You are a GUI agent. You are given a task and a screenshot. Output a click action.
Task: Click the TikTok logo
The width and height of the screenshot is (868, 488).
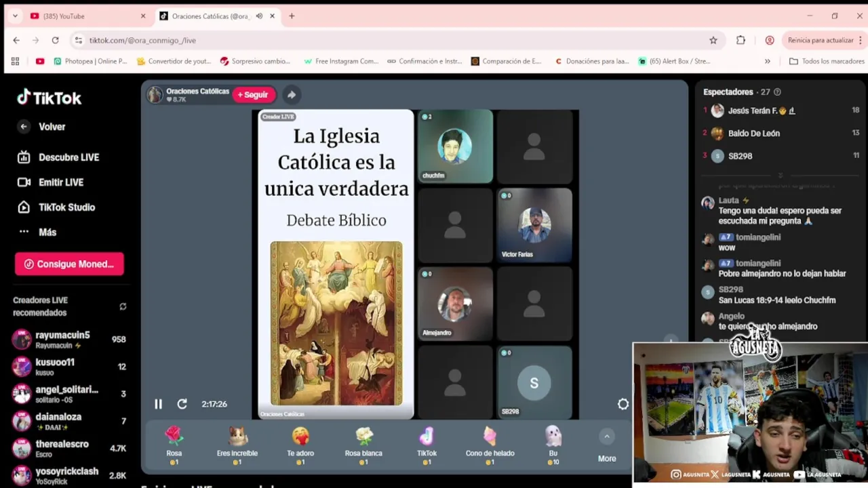(x=49, y=98)
